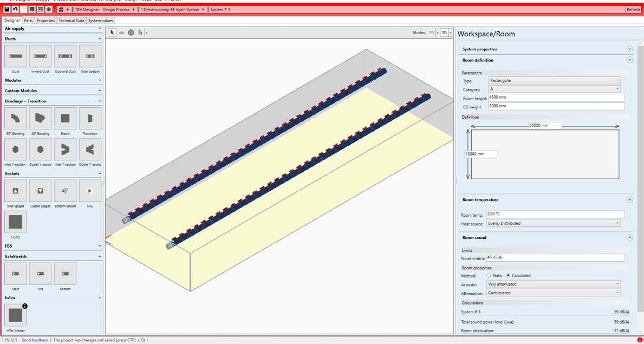Click the OZ height input field

[556, 106]
